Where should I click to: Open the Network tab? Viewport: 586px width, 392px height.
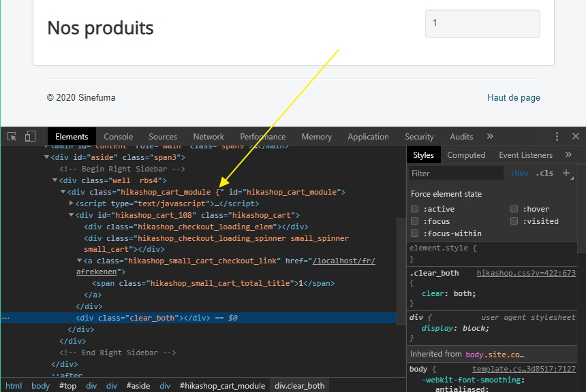[x=209, y=137]
